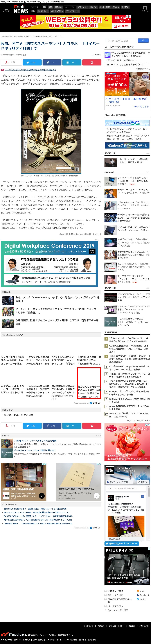This screenshot has width=151, height=644.
Task: Follow @itmedia_news on Twitter button
Action: point(122,544)
